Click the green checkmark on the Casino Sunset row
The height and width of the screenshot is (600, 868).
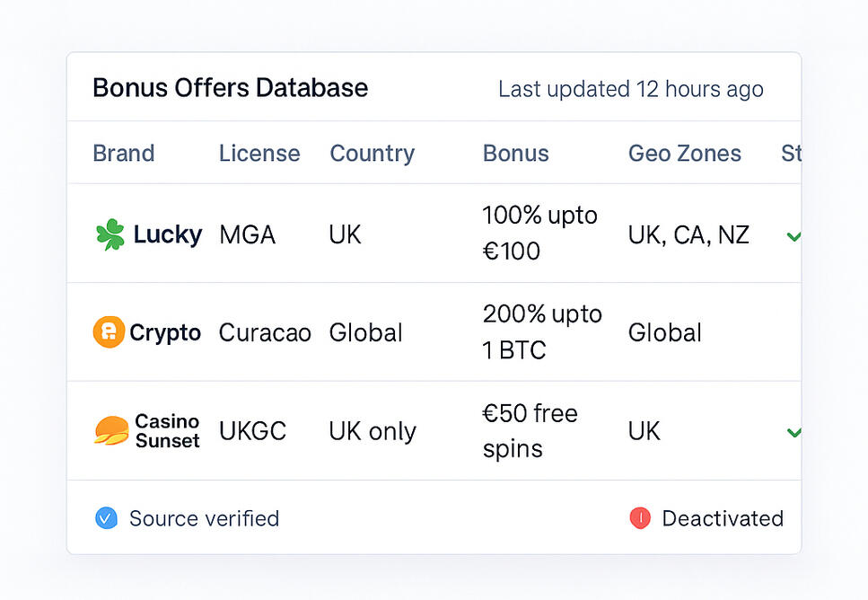[793, 432]
